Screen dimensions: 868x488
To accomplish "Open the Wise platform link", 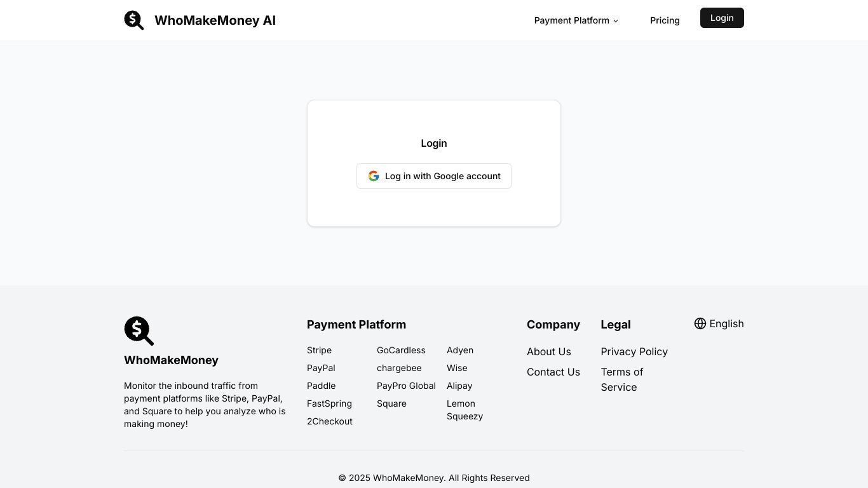I will point(457,368).
